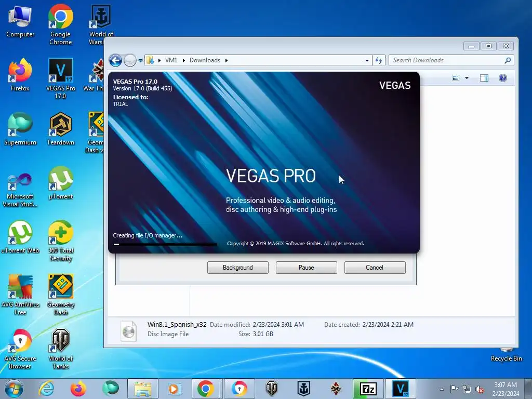Open War Thunder taskbar icon

point(336,389)
